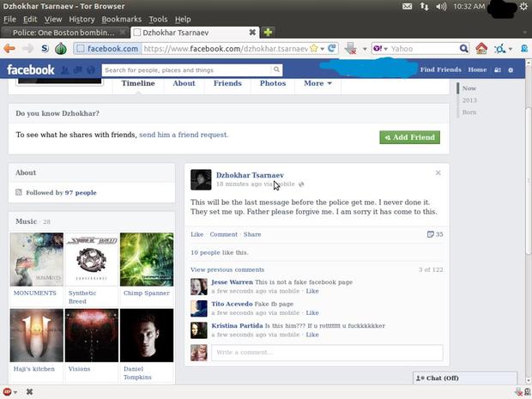This screenshot has width=532, height=399.
Task: Like Jesse Warren's comment
Action: pos(312,291)
